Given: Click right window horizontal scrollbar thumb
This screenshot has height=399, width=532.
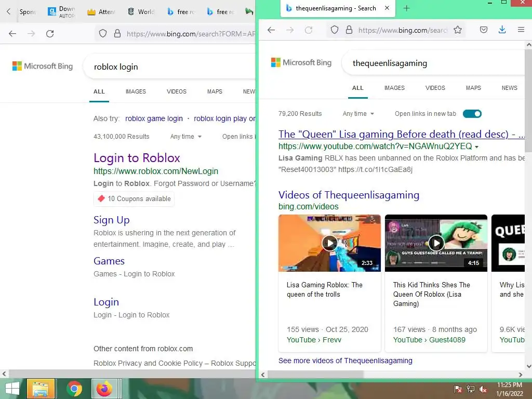Looking at the screenshot, I should point(315,375).
